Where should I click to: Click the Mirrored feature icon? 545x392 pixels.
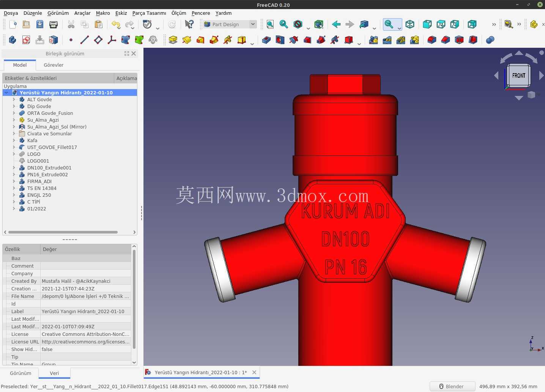(373, 40)
